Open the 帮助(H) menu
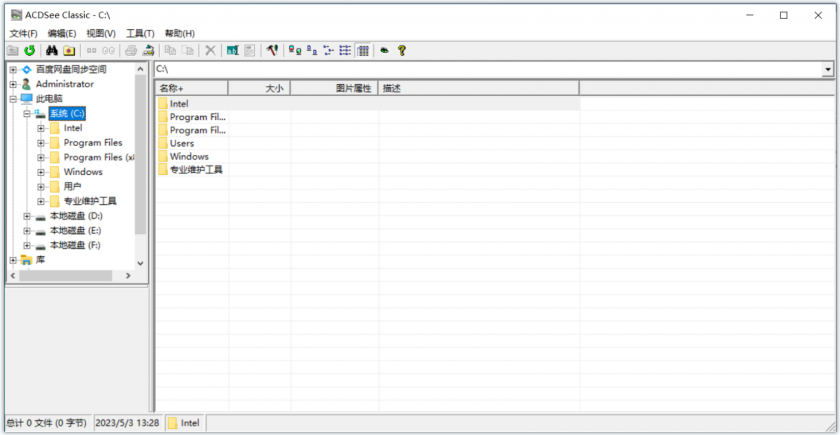Screen dimensions: 840x435 (179, 33)
